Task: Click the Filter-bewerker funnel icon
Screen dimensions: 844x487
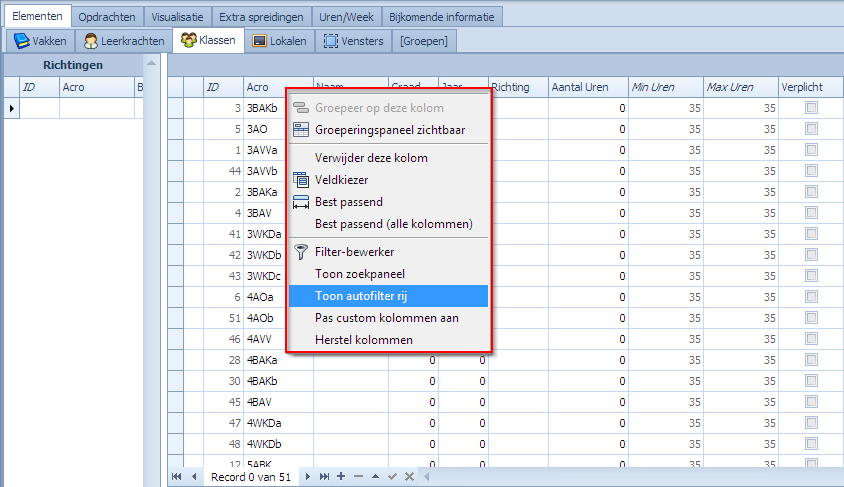Action: click(x=301, y=252)
